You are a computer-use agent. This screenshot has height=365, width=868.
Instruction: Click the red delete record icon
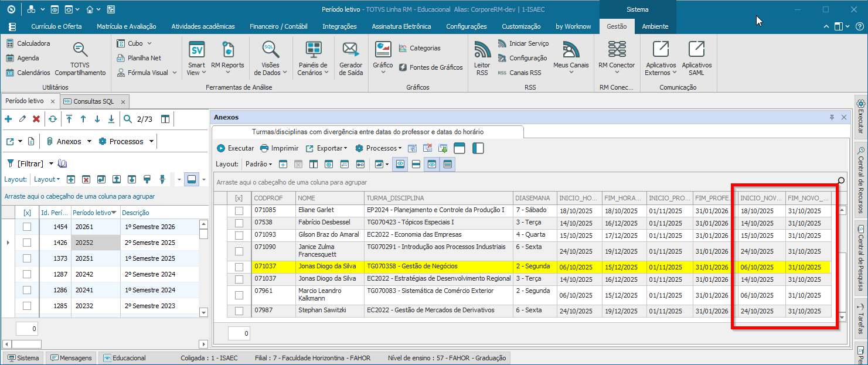pyautogui.click(x=36, y=119)
